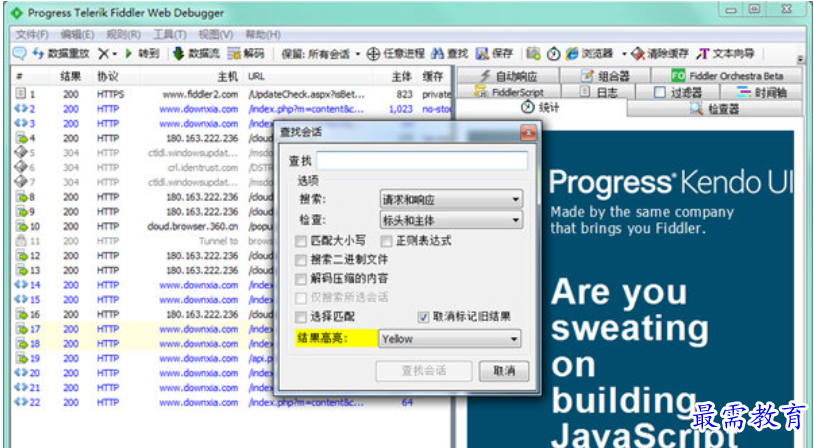Open the 检查 标头和主体 combo box
Image resolution: width=814 pixels, height=448 pixels.
[451, 220]
